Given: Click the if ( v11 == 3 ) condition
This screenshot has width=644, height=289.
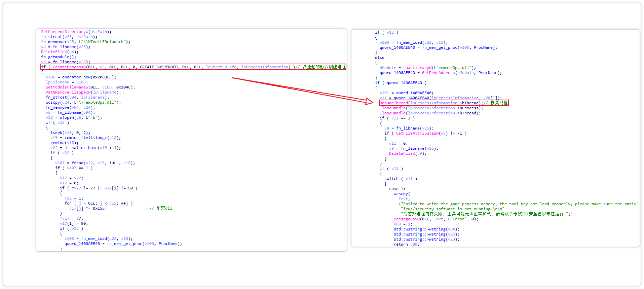Looking at the screenshot, I should 397,118.
